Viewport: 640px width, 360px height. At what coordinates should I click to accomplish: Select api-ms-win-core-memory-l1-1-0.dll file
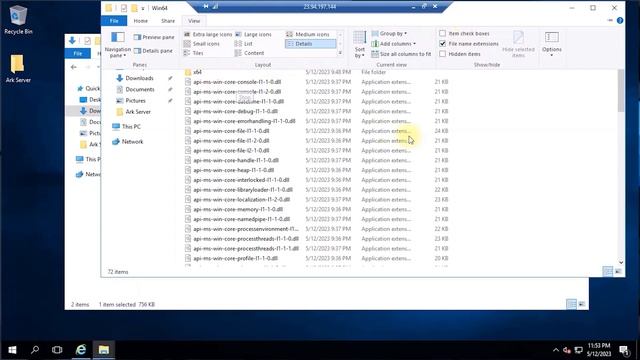click(x=238, y=209)
